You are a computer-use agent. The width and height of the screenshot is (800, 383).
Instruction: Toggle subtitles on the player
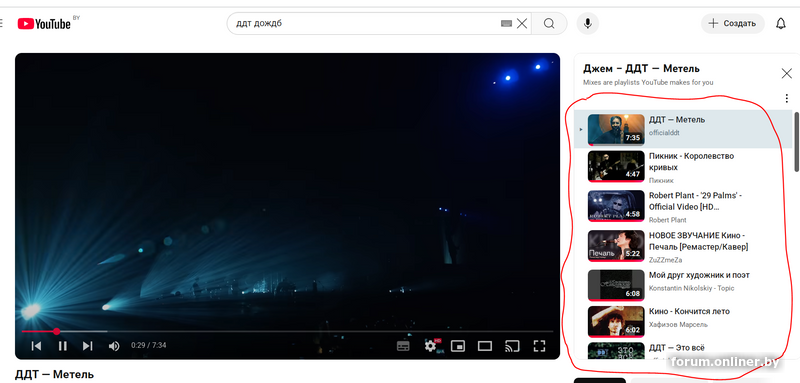coord(403,346)
